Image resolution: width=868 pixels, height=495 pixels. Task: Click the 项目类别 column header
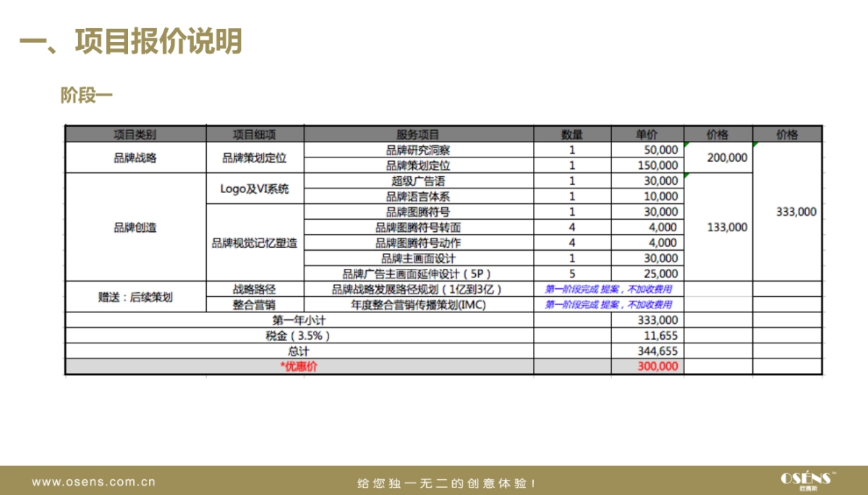point(137,133)
